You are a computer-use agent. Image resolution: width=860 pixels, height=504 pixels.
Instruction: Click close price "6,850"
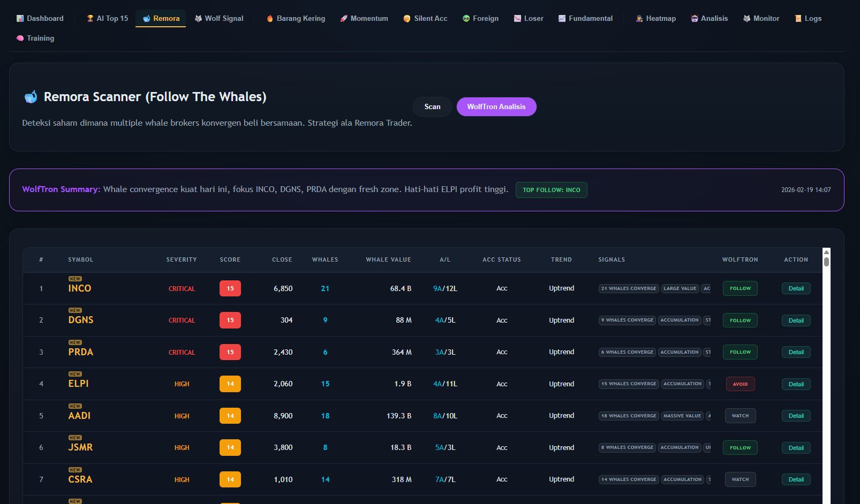(283, 288)
